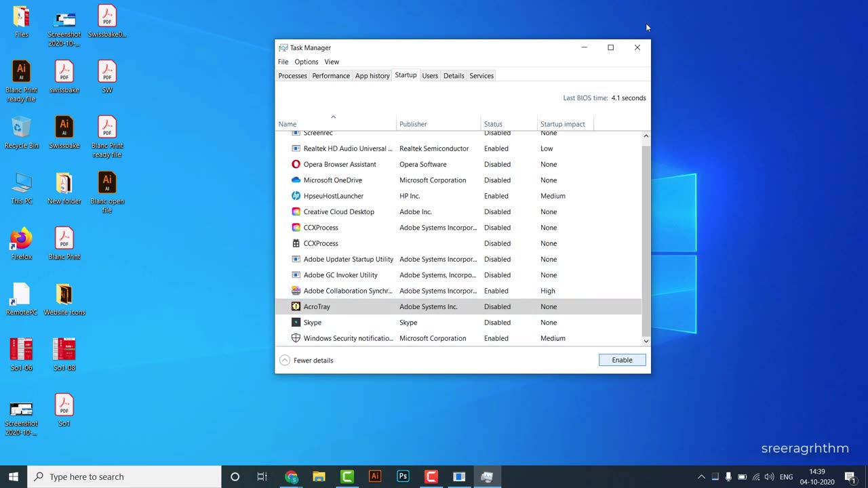Open File Explorer from the taskbar
This screenshot has width=868, height=488.
(319, 476)
